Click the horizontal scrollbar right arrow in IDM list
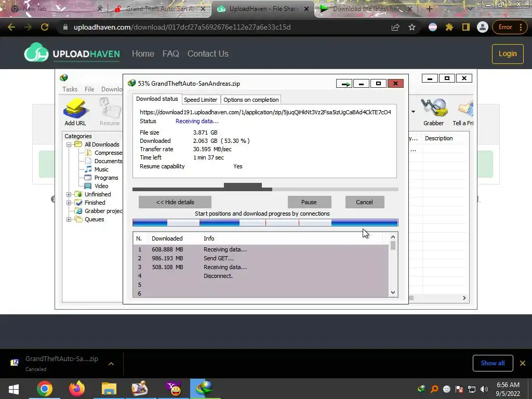Screen dimensions: 532x399 464,298
